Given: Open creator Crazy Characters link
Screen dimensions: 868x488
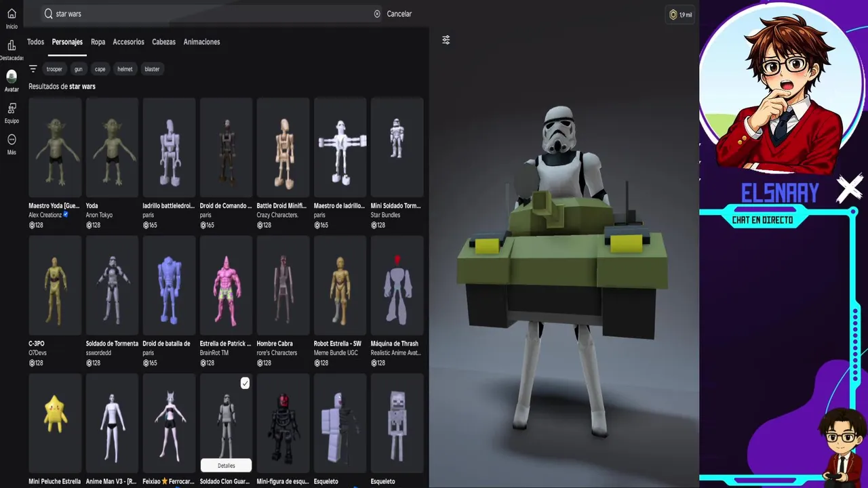Looking at the screenshot, I should click(x=277, y=215).
